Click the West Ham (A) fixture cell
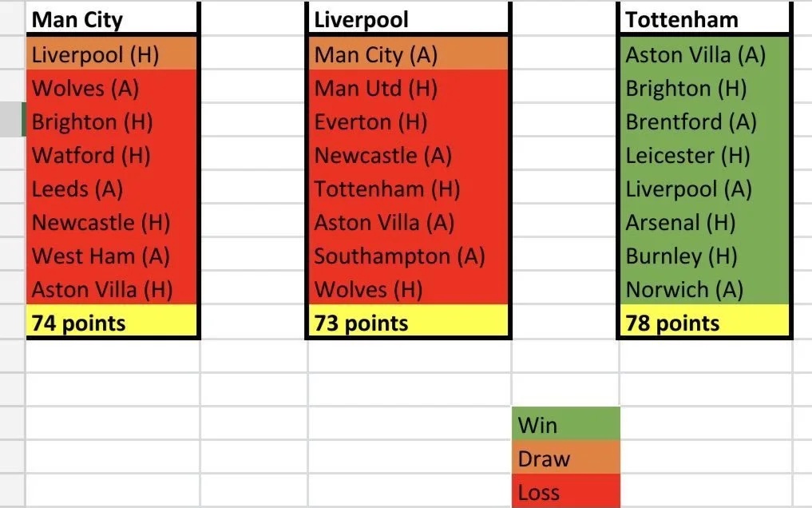 112,256
